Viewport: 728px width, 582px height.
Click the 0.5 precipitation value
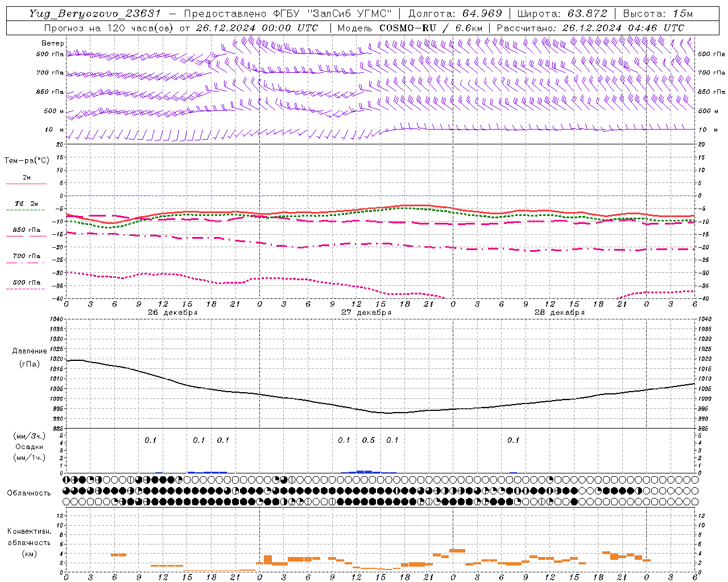[369, 440]
